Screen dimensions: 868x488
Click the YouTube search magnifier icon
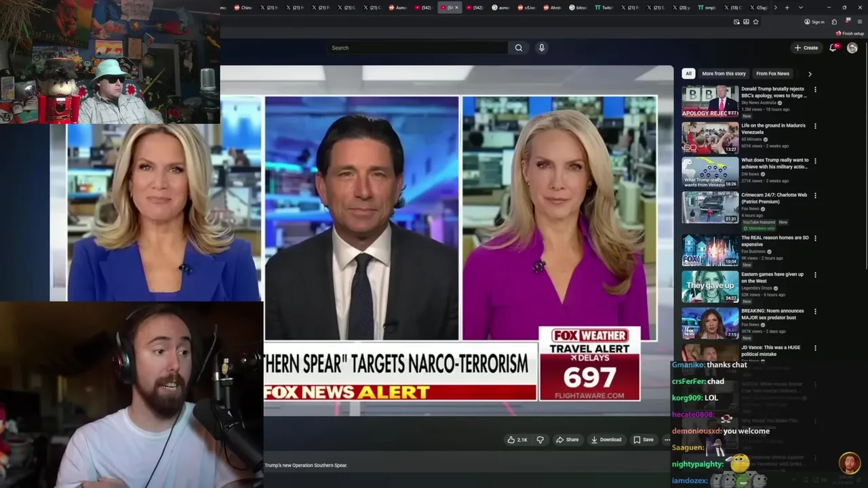tap(519, 47)
